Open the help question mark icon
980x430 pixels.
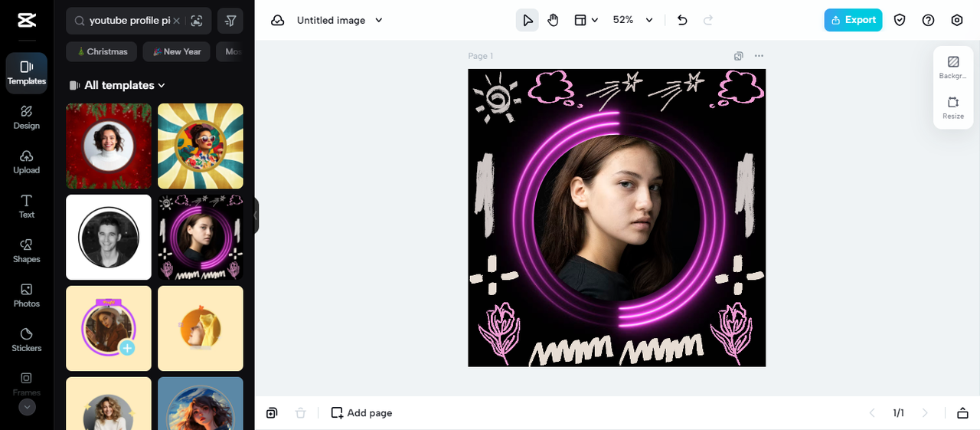click(928, 21)
